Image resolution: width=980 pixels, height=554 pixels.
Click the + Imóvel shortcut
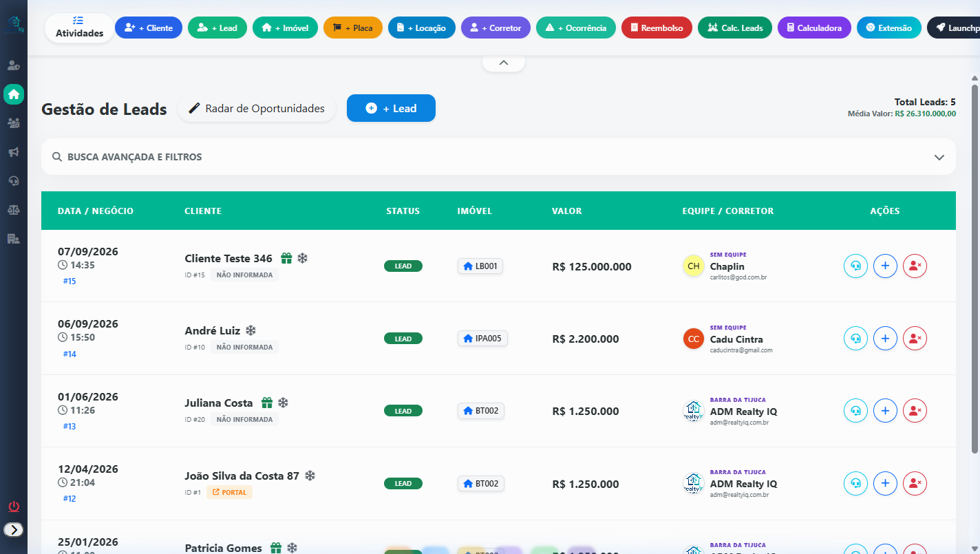pyautogui.click(x=285, y=28)
